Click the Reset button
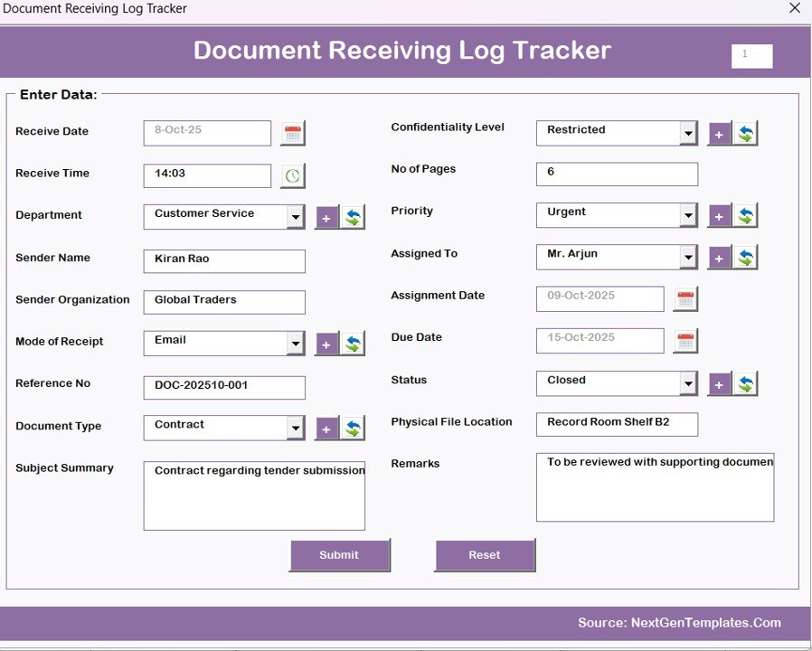The image size is (812, 651). coord(485,555)
